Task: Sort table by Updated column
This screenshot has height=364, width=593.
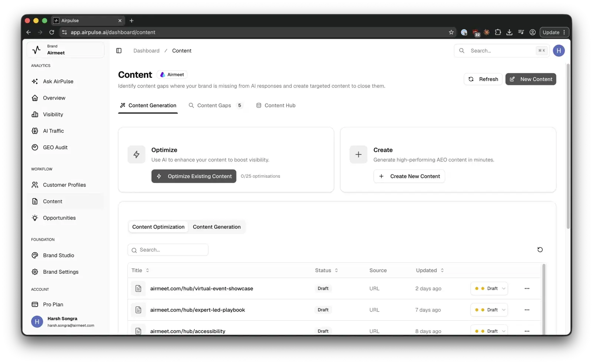Action: coord(430,270)
